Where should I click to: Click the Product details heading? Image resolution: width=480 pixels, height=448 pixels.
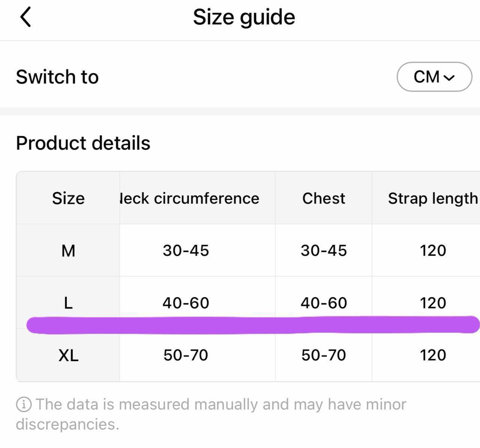[x=83, y=143]
